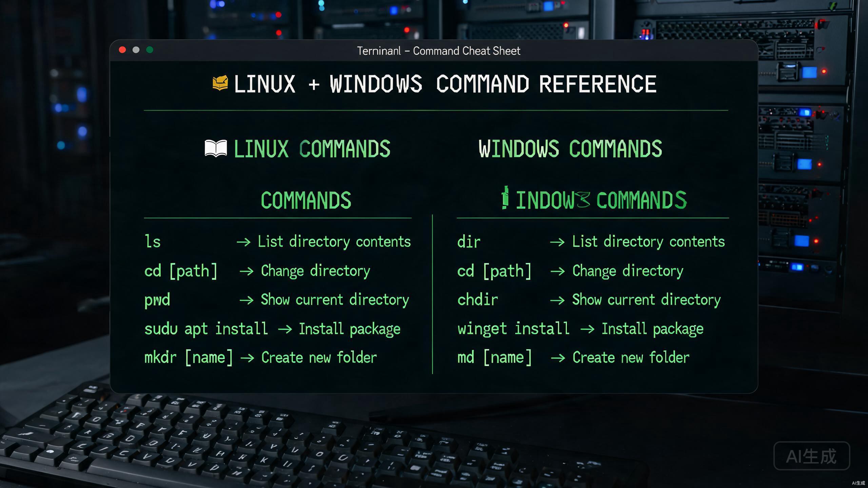Select 'cd [path]' in the Windows column
The image size is (868, 488).
click(494, 271)
